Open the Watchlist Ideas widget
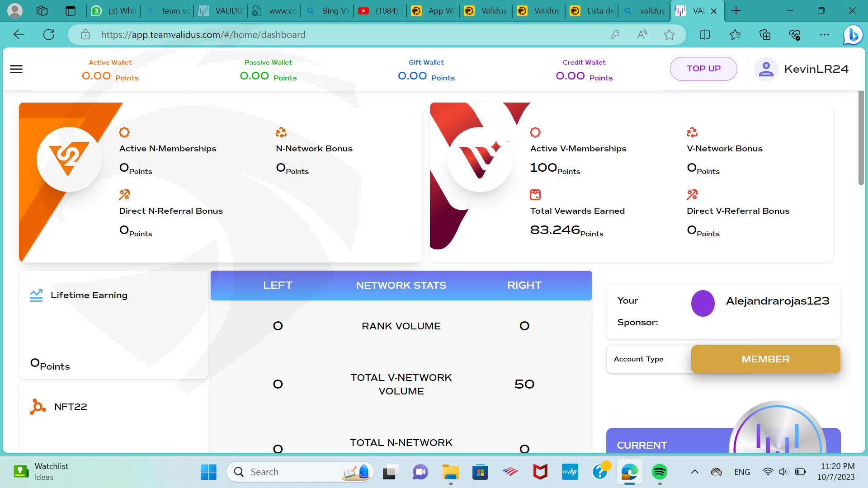The height and width of the screenshot is (488, 868). coord(41,472)
